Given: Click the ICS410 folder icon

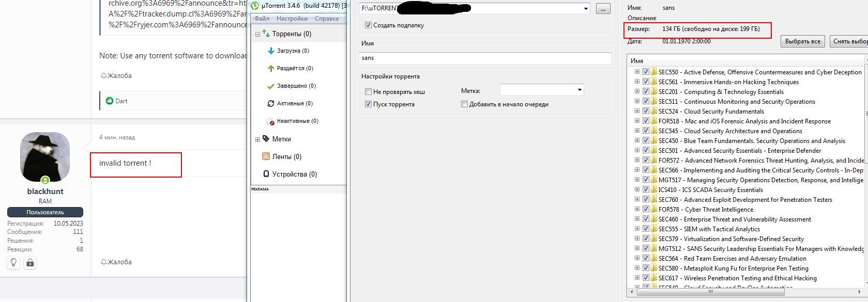Looking at the screenshot, I should click(x=653, y=190).
